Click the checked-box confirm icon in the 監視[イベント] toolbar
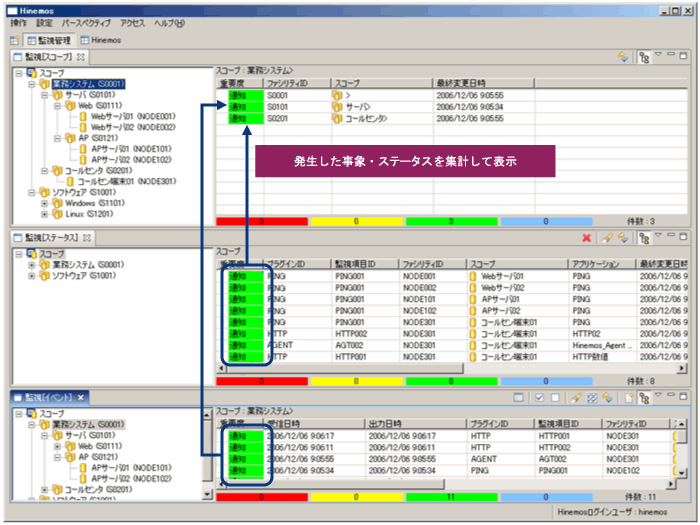700x525 pixels. [539, 397]
